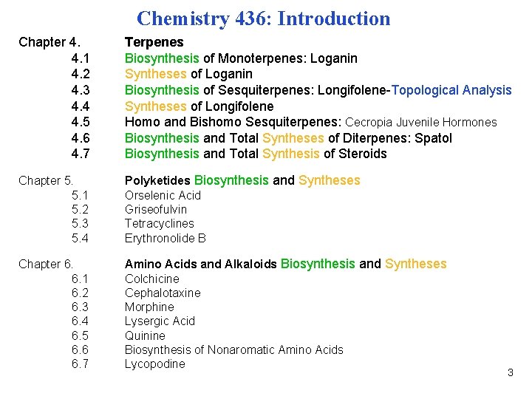Viewport: 532px width, 399px height.
Task: Click section number "4.5"
Action: pos(81,122)
